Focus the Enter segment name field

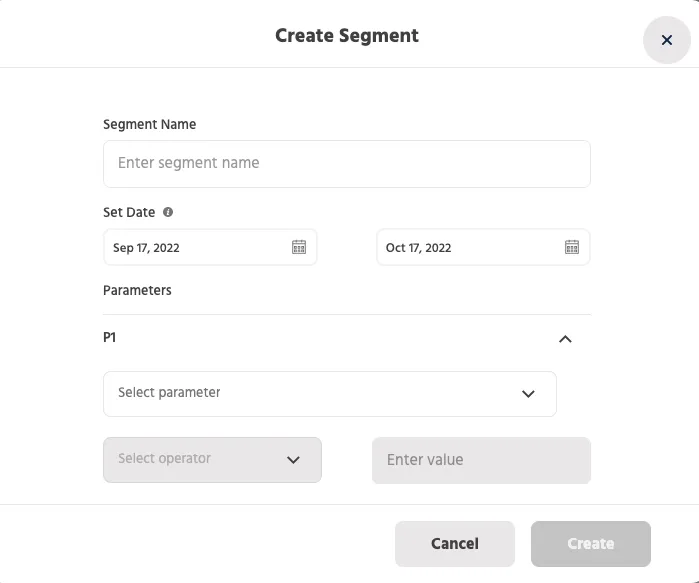347,164
